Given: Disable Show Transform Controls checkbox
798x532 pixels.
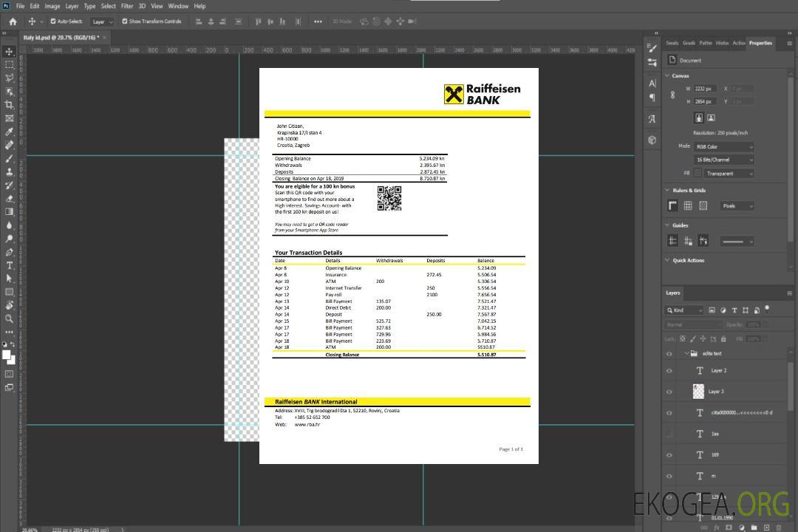Looking at the screenshot, I should coord(125,21).
